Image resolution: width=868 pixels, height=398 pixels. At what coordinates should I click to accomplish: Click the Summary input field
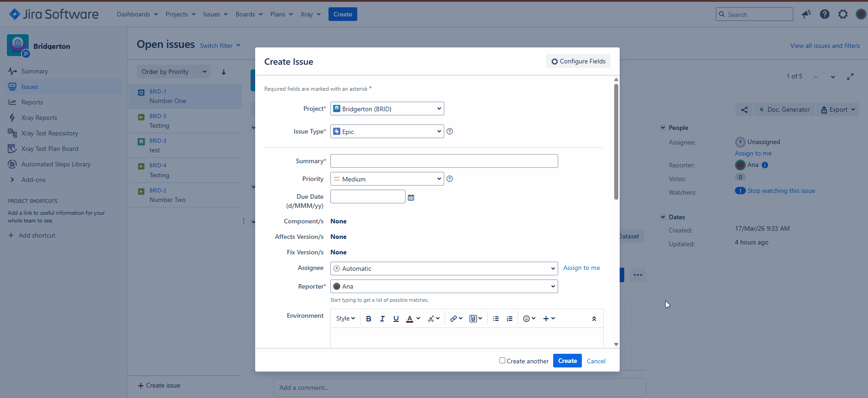(x=444, y=161)
